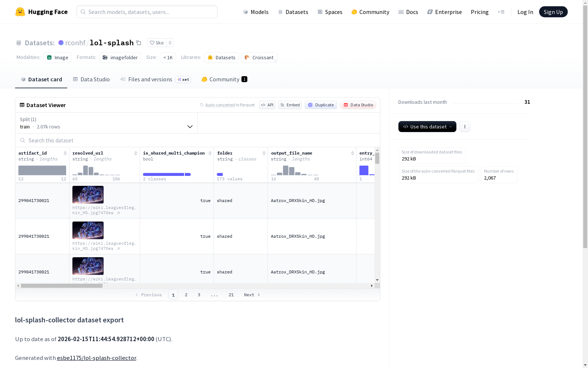Open the first row's splash art thumbnail
Image resolution: width=588 pixels, height=368 pixels.
pyautogui.click(x=88, y=195)
